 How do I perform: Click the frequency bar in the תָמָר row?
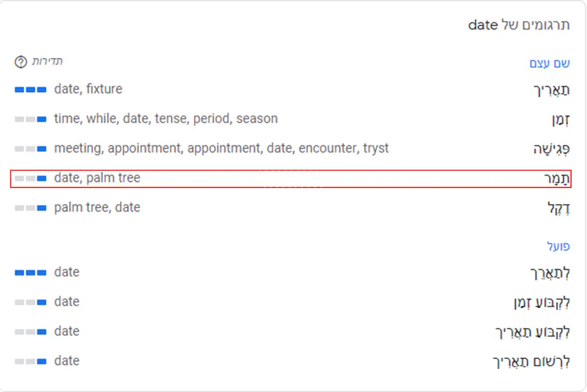coord(30,178)
